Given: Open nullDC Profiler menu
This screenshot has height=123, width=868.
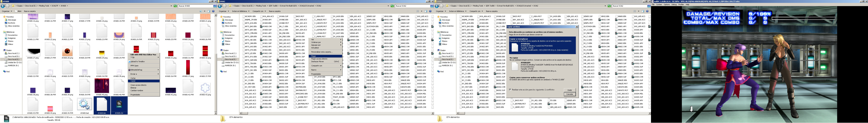Looking at the screenshot, I should [x=681, y=4].
